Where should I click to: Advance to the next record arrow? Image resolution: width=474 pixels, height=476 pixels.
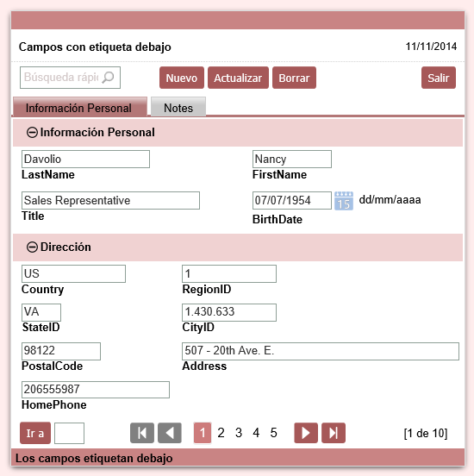pos(306,433)
